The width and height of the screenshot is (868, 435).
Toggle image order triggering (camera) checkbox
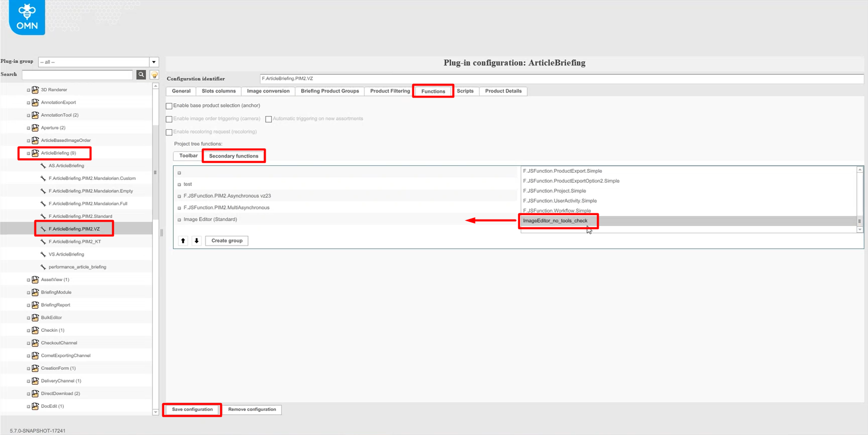coord(169,119)
